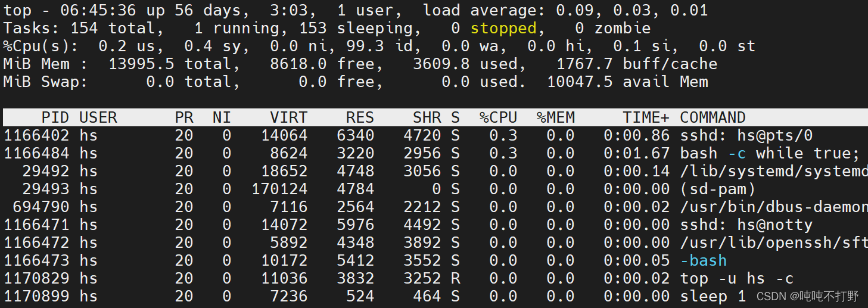The height and width of the screenshot is (308, 868).
Task: Click the state 'R' of the top process
Action: coord(456,278)
